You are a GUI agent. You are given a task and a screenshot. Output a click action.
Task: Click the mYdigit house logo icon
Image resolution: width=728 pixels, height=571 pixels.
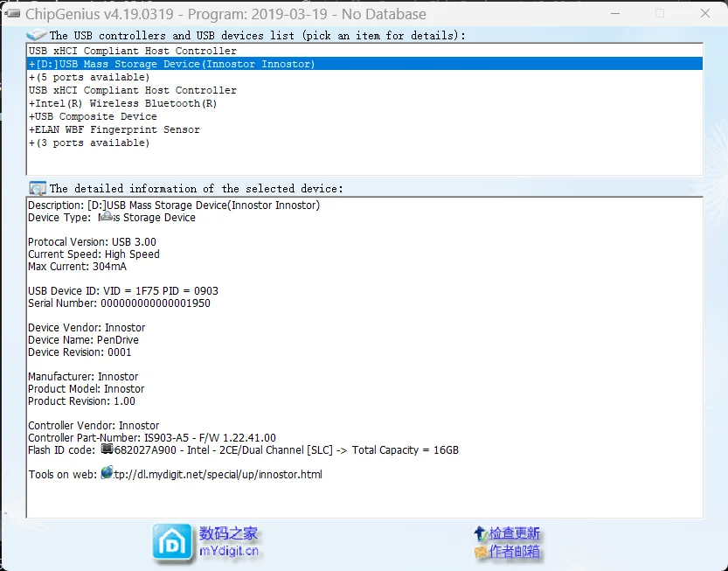pyautogui.click(x=172, y=542)
